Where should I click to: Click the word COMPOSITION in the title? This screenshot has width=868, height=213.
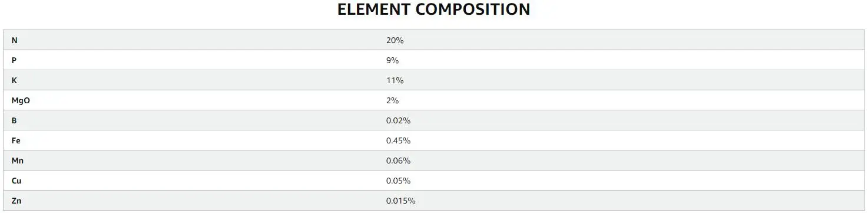coord(472,9)
